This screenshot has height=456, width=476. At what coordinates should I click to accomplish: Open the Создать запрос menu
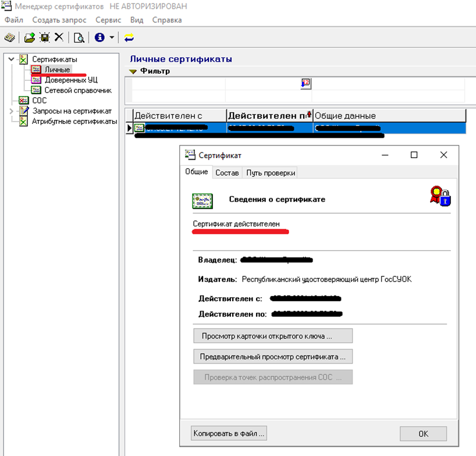(x=59, y=20)
